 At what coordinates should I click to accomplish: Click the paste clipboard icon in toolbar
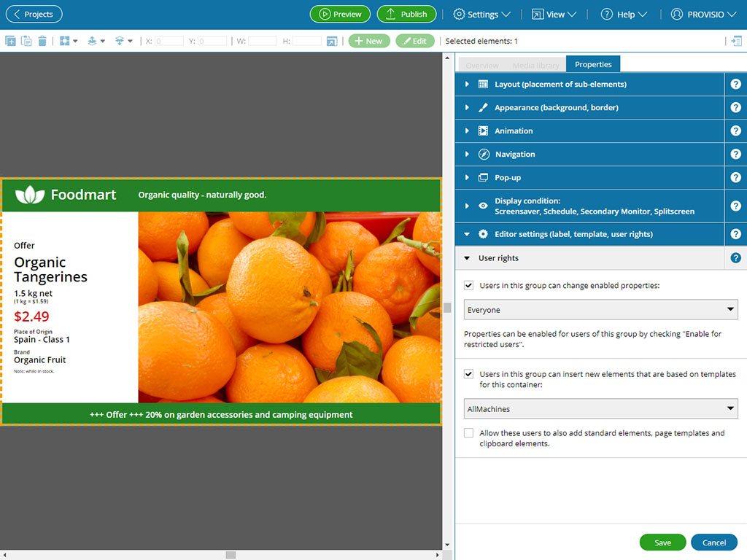(26, 42)
